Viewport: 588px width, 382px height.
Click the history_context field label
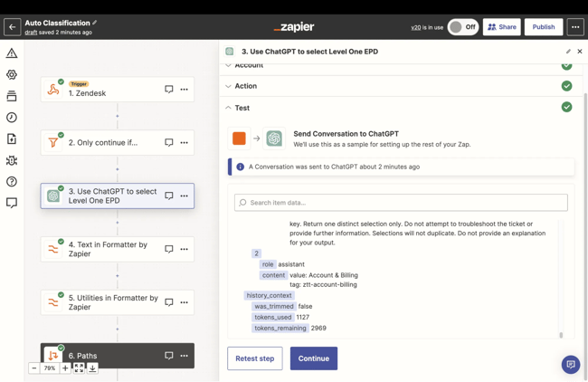269,295
